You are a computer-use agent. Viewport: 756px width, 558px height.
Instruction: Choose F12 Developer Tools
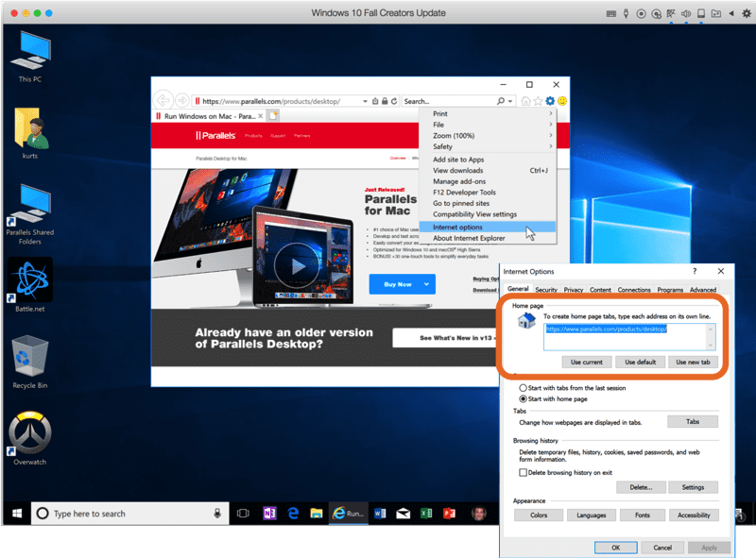[x=488, y=193]
